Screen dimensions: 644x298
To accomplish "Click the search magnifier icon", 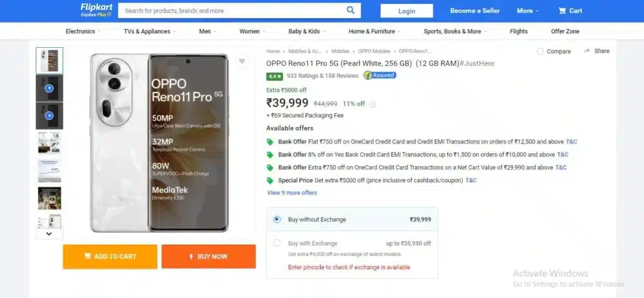I will point(350,10).
